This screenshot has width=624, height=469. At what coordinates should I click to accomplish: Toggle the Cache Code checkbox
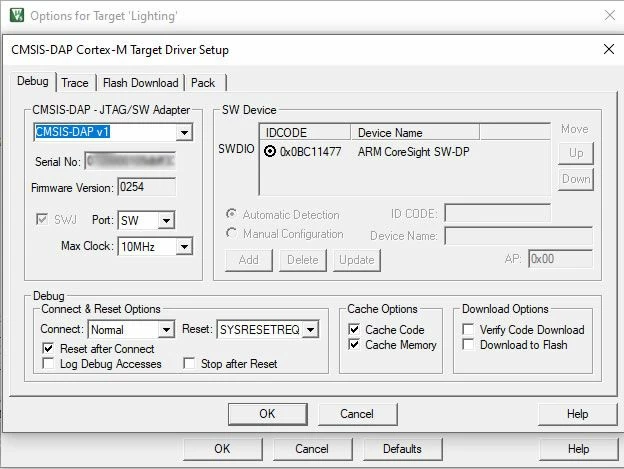pos(354,329)
